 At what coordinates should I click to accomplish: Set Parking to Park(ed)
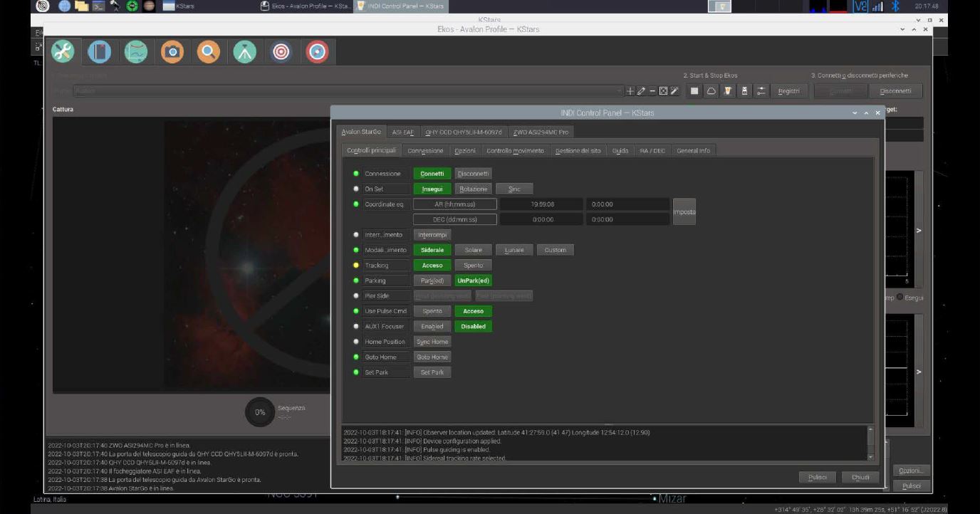pos(432,280)
